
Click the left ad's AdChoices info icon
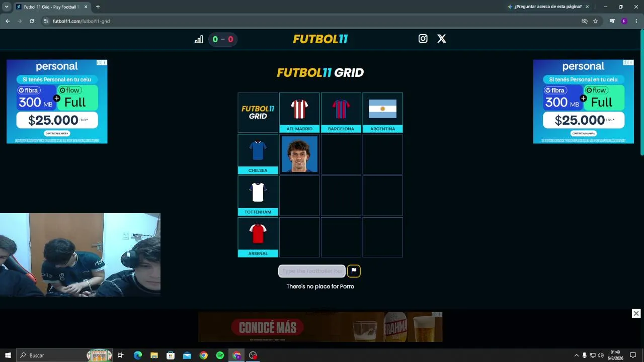coord(99,62)
